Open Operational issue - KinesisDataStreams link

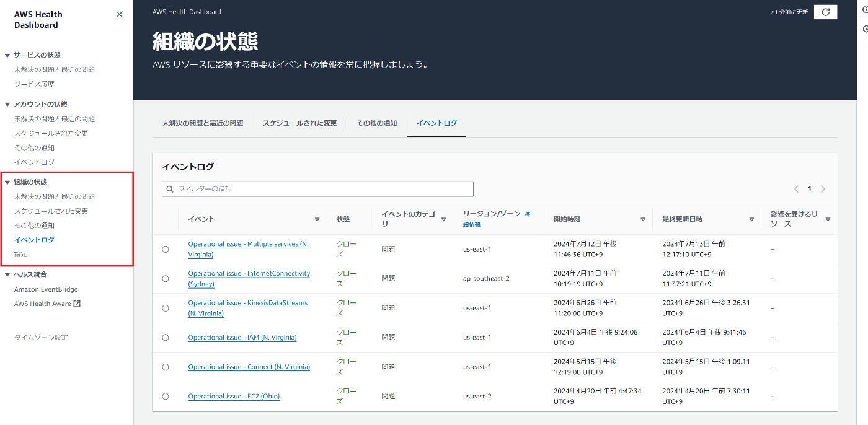click(248, 308)
